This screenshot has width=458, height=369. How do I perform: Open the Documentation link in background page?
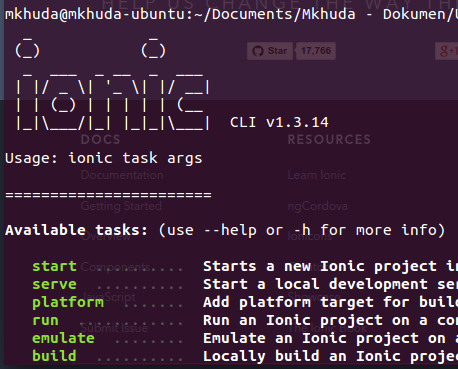coord(122,175)
